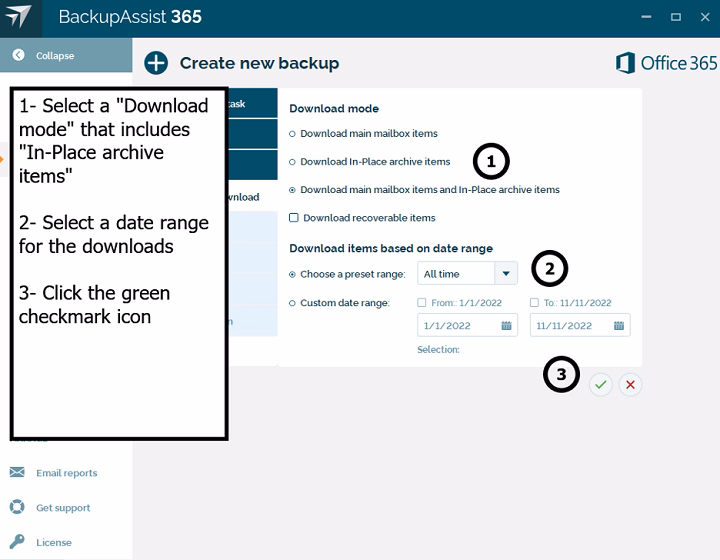
Task: Click the green checkmark confirm icon
Action: click(600, 384)
